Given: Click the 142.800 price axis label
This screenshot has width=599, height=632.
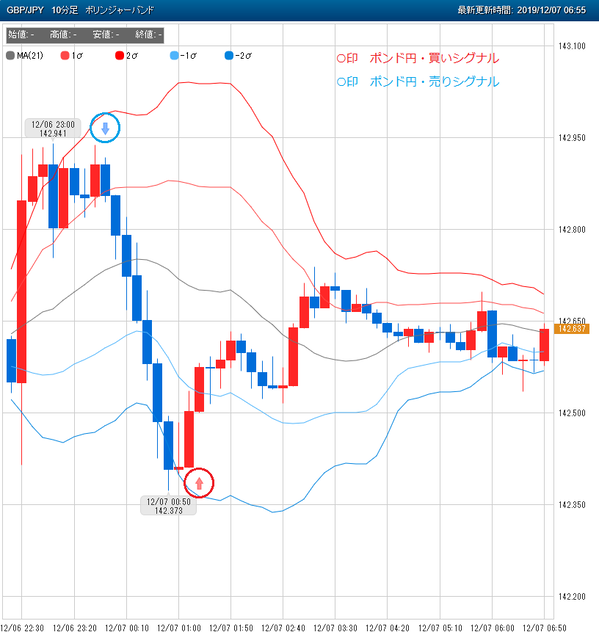Looking at the screenshot, I should (572, 230).
